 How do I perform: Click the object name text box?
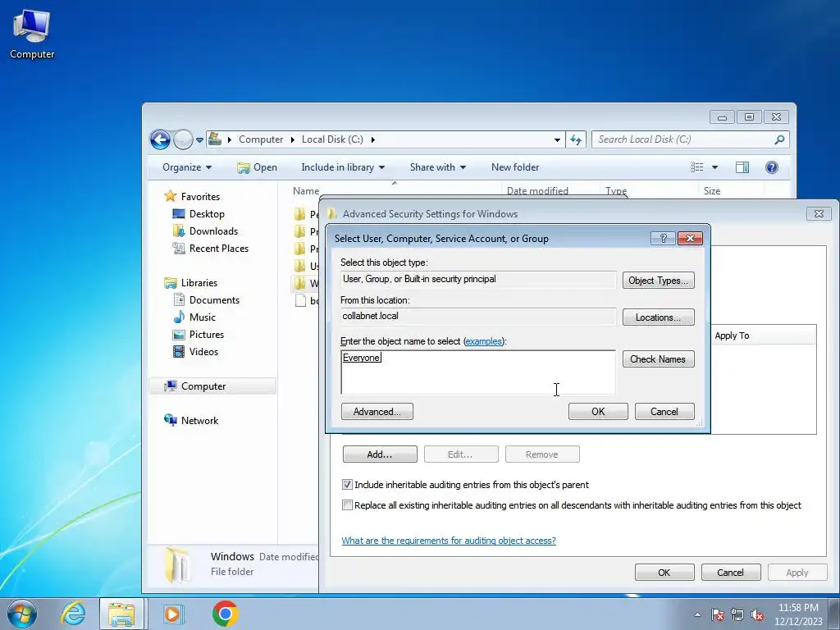pos(478,372)
